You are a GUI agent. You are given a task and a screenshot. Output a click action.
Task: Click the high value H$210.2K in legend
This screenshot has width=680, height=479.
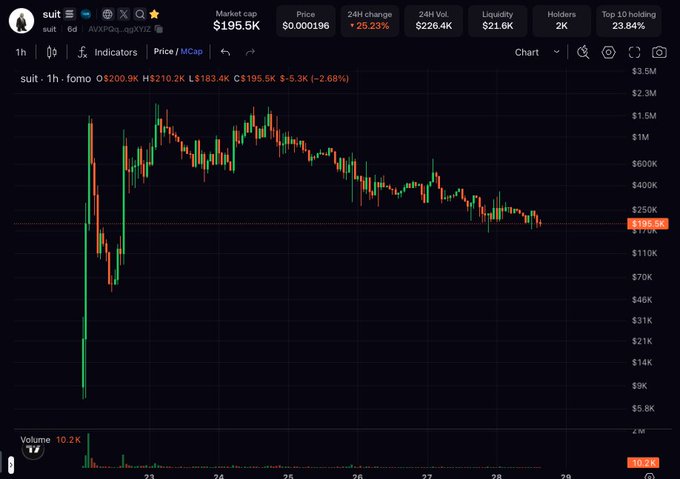click(163, 78)
